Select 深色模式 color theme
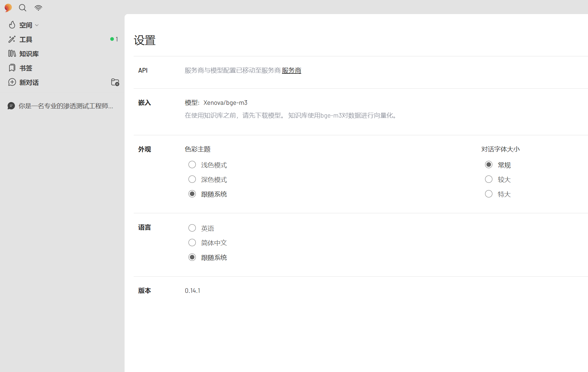The width and height of the screenshot is (588, 372). [192, 179]
